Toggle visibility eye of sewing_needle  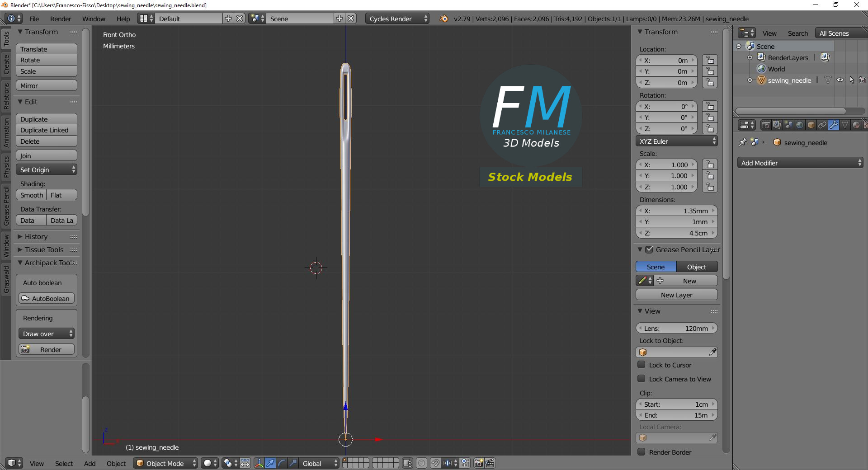(840, 80)
